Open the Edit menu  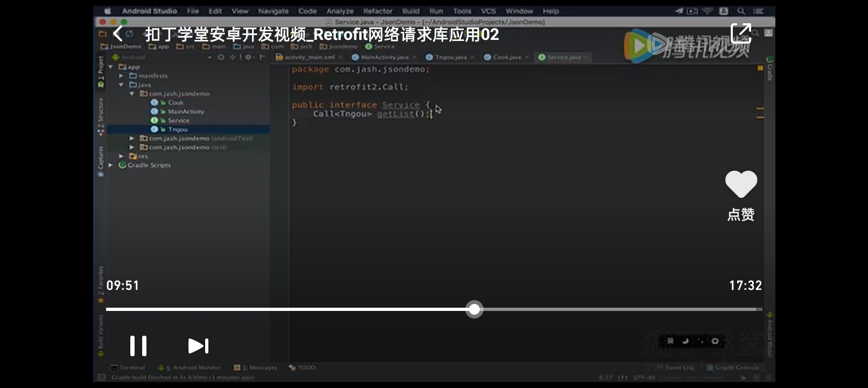coord(215,11)
